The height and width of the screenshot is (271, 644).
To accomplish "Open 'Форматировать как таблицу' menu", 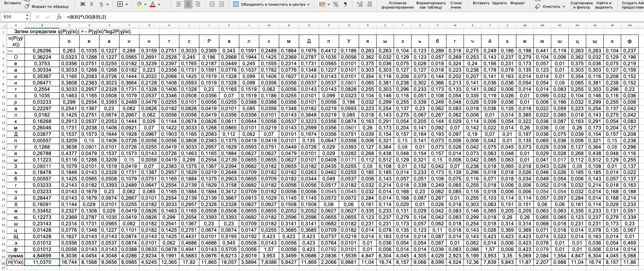I will (x=431, y=5).
